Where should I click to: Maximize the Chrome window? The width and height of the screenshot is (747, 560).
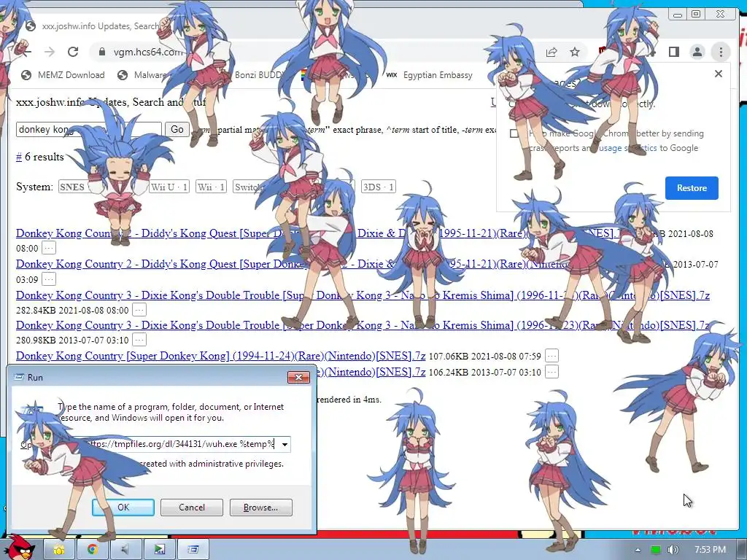coord(696,15)
